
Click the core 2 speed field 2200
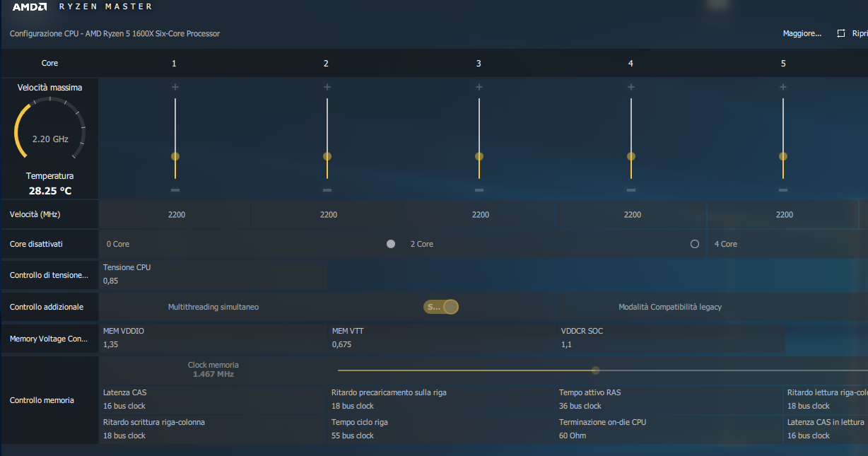(328, 214)
